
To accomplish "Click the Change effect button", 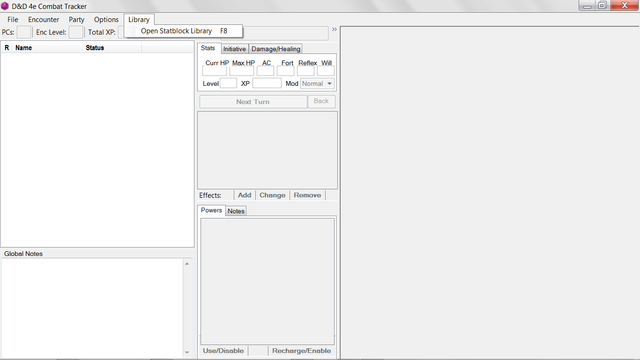I will (272, 195).
